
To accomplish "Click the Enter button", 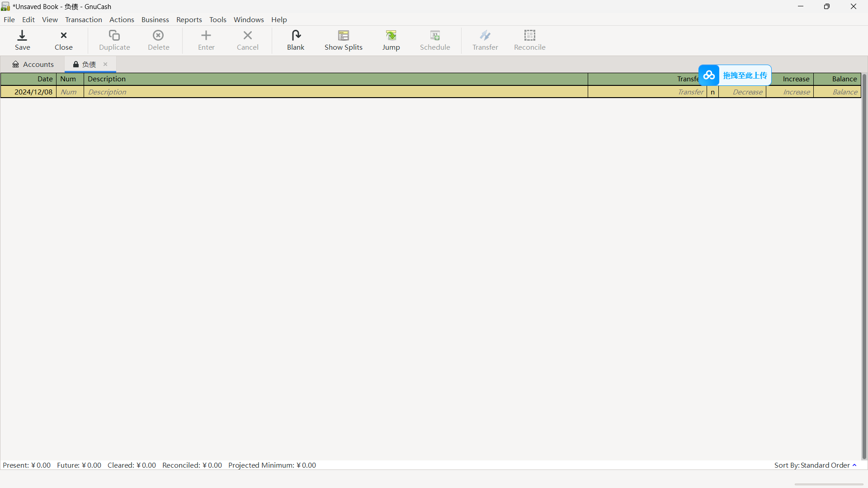I will (x=206, y=39).
